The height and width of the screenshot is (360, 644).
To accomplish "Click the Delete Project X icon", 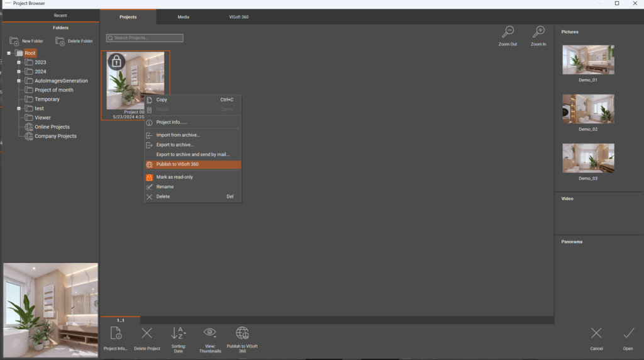I will tap(147, 334).
